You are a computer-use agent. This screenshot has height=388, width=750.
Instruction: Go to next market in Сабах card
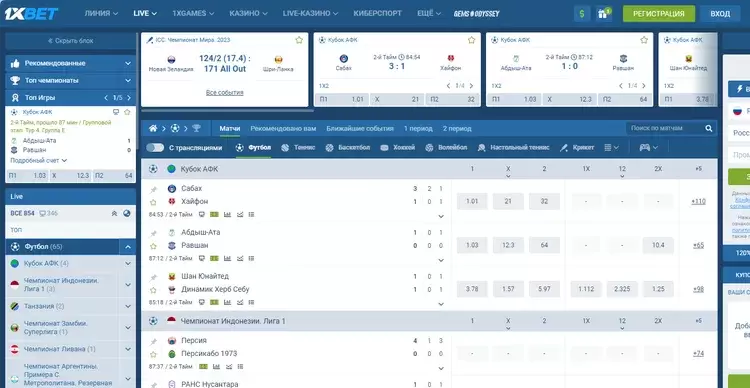click(471, 86)
